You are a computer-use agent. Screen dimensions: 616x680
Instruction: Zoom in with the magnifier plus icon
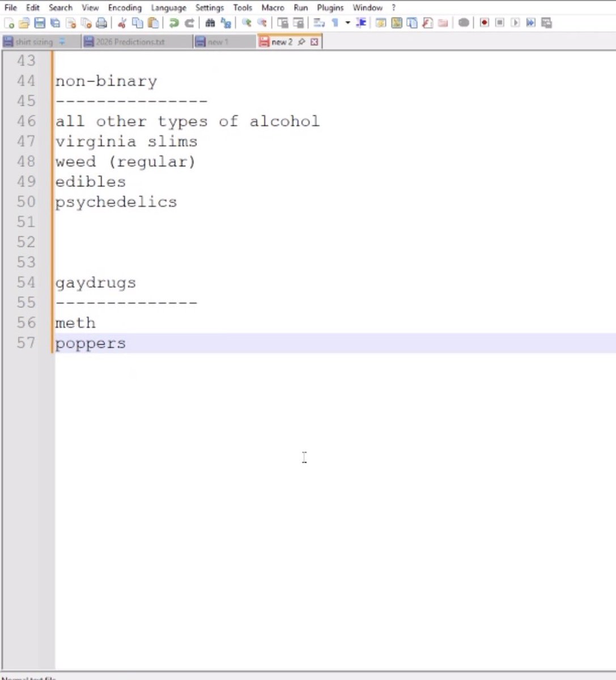[x=247, y=23]
